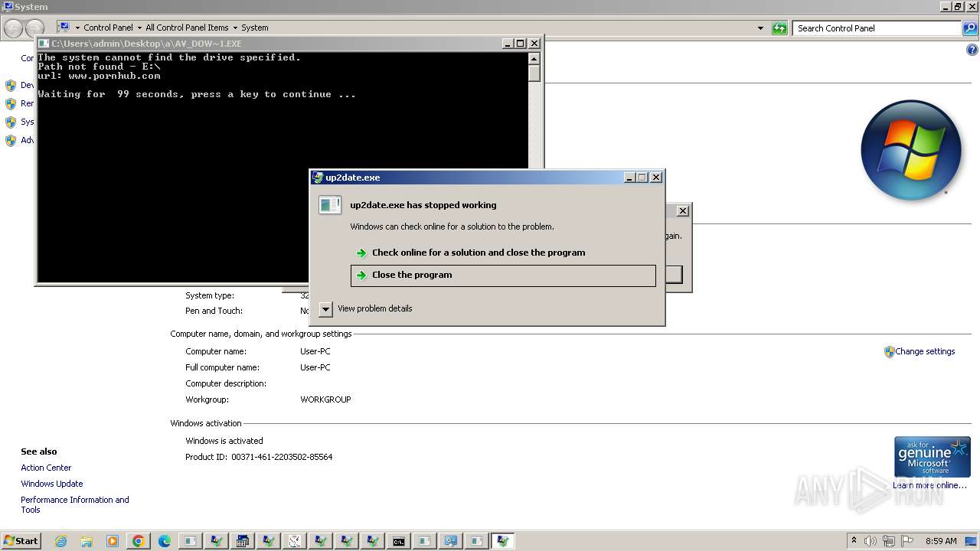The height and width of the screenshot is (551, 980).
Task: Click the green arrow beside Check online option
Action: coord(361,253)
